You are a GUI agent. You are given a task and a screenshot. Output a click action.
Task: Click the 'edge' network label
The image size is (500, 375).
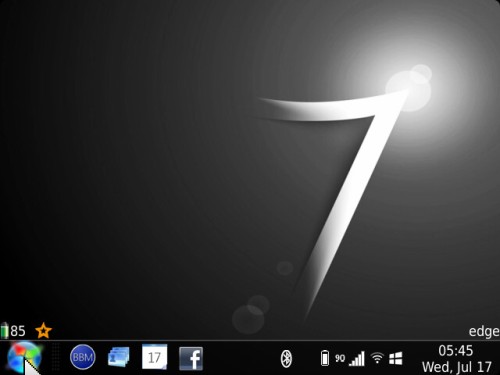point(484,331)
